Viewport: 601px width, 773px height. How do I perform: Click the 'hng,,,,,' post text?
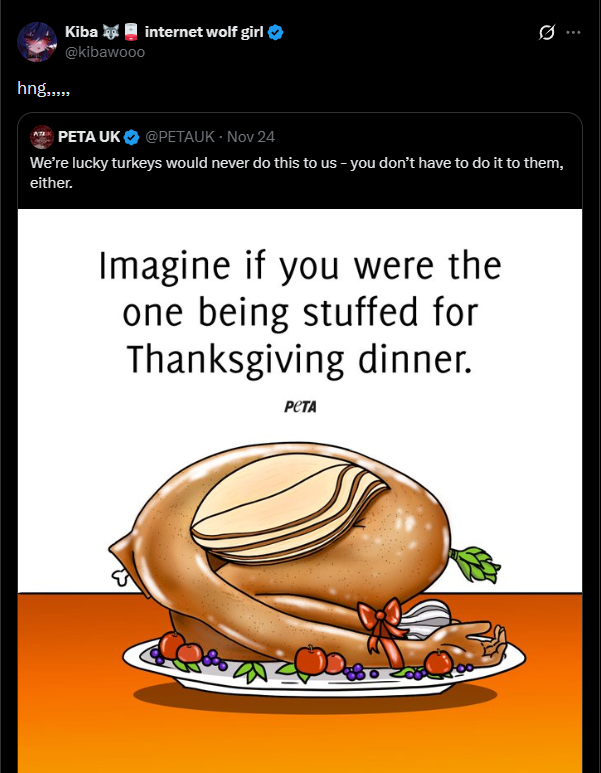[x=41, y=88]
